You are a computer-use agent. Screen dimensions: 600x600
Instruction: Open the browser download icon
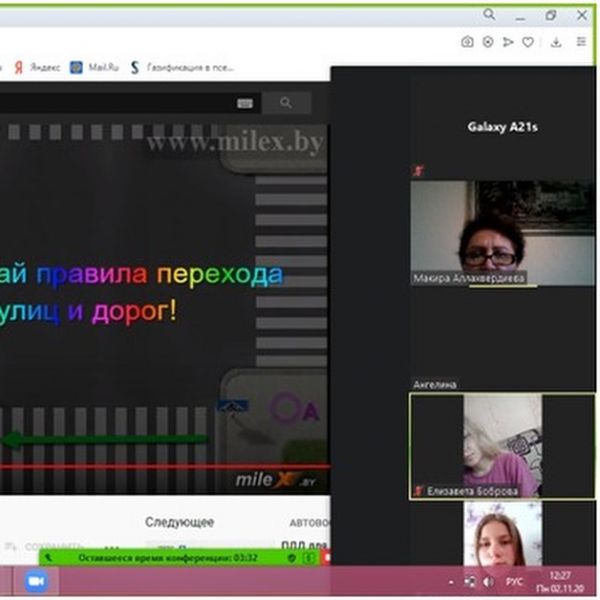tap(556, 42)
